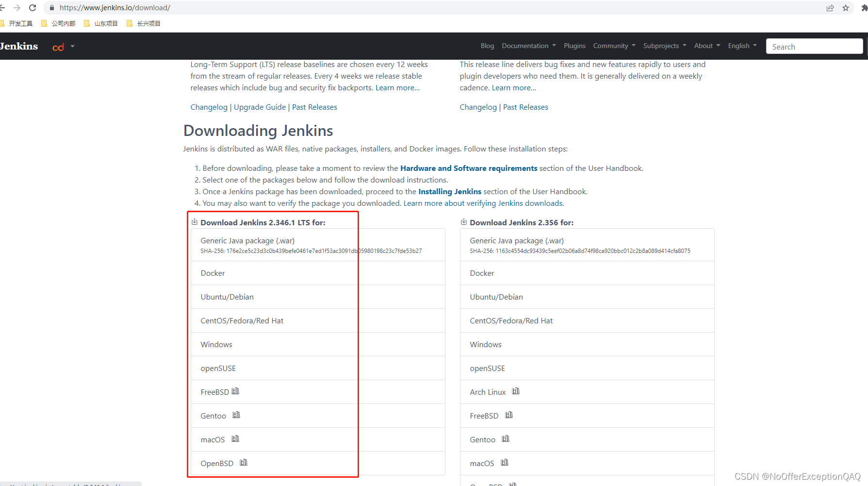
Task: Open the 开发工具 bookmark folder
Action: pos(16,23)
